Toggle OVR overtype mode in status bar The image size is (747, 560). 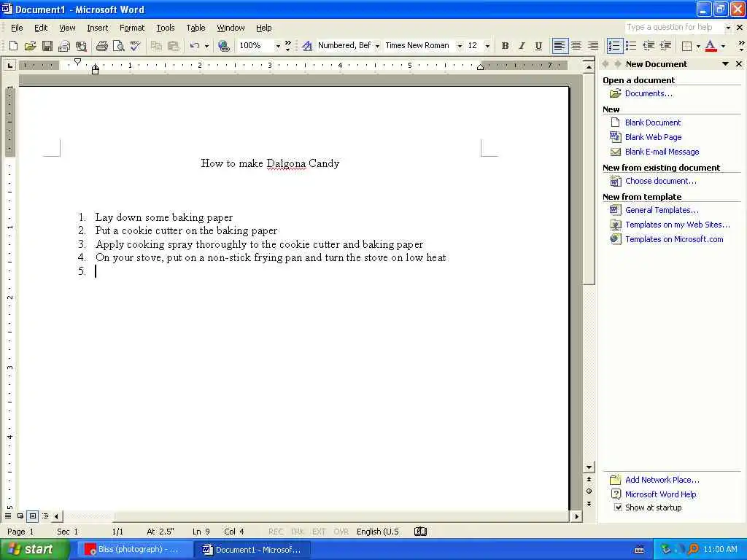341,532
